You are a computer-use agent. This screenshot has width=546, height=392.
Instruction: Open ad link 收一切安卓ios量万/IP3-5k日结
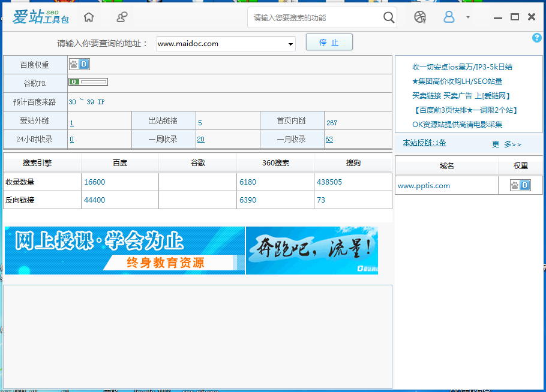coord(462,67)
